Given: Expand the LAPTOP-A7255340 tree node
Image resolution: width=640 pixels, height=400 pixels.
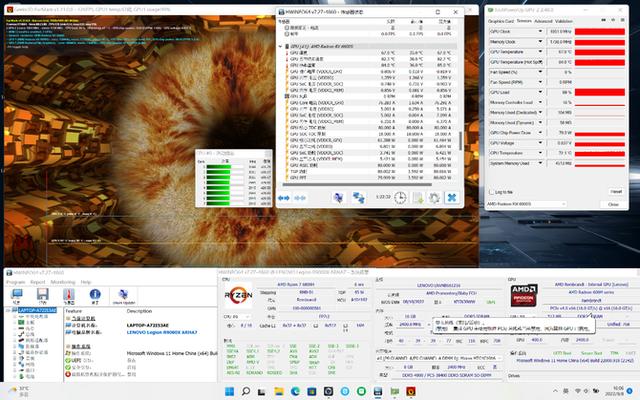Looking at the screenshot, I should pos(8,310).
